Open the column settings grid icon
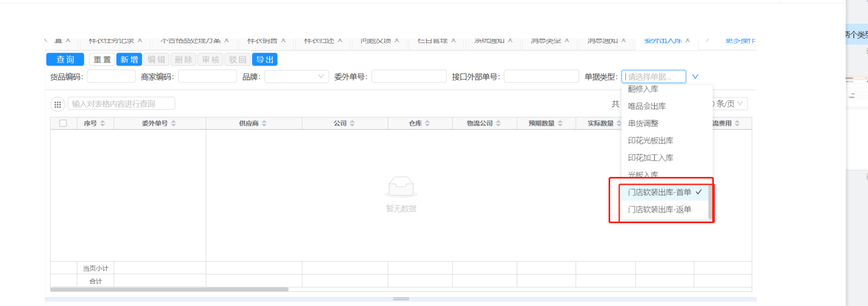The image size is (868, 306). [x=57, y=104]
